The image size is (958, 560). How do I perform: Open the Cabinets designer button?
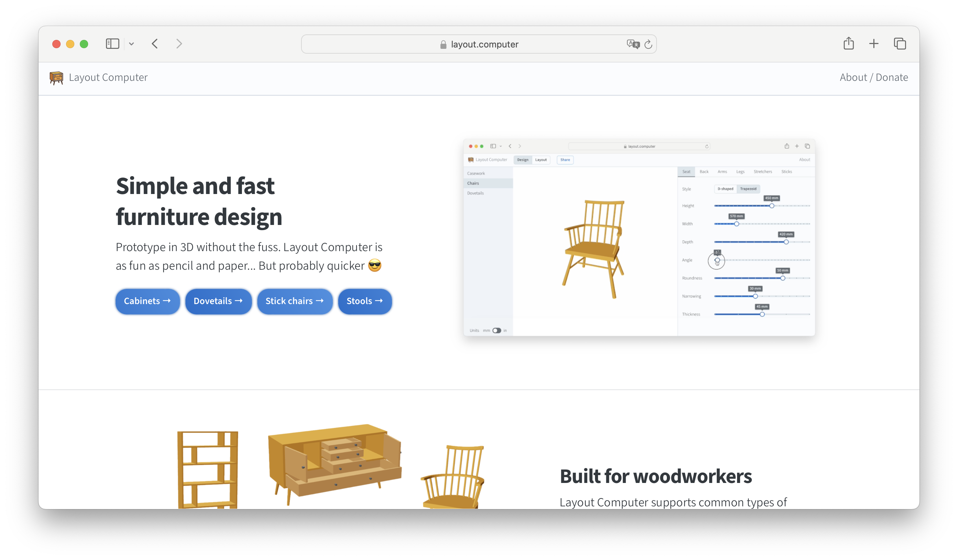[x=147, y=301]
